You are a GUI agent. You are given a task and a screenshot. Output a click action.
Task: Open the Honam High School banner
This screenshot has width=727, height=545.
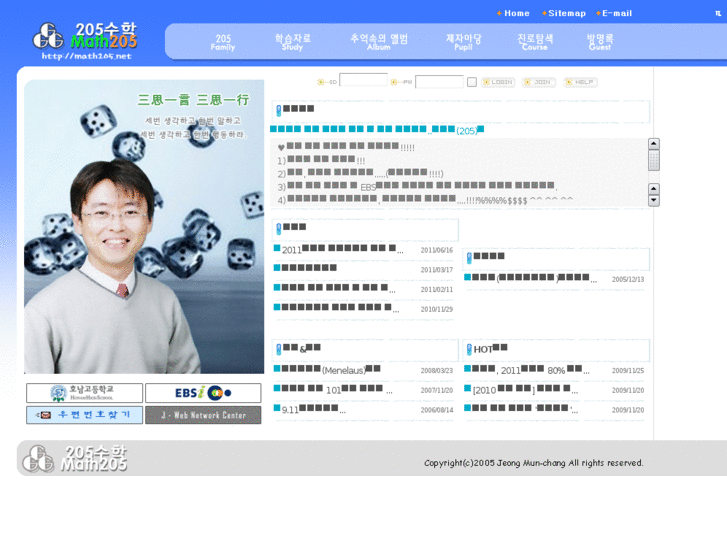point(84,393)
